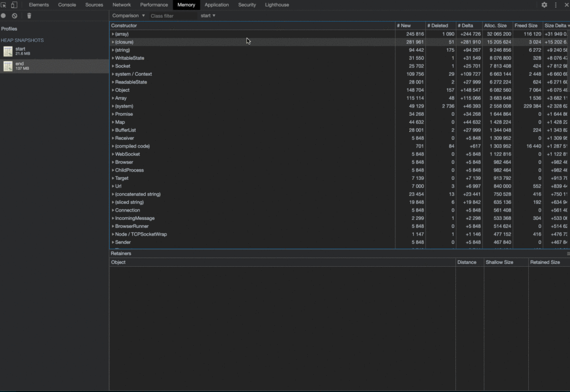Expand the Socket constructor row
The height and width of the screenshot is (392, 570).
point(113,66)
